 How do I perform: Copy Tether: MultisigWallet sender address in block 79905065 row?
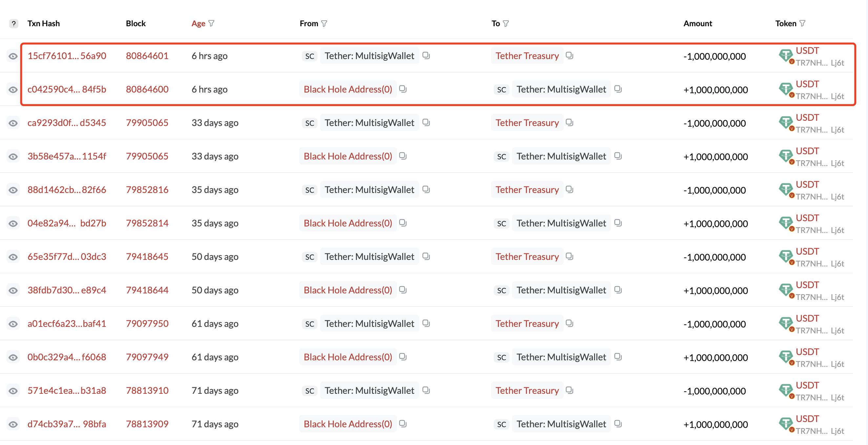pos(426,122)
